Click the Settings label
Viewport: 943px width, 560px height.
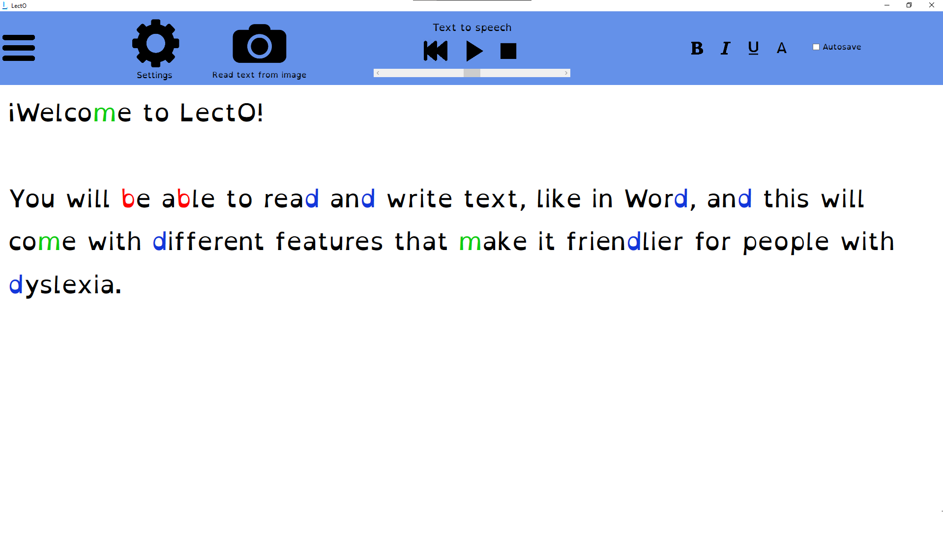(x=154, y=75)
